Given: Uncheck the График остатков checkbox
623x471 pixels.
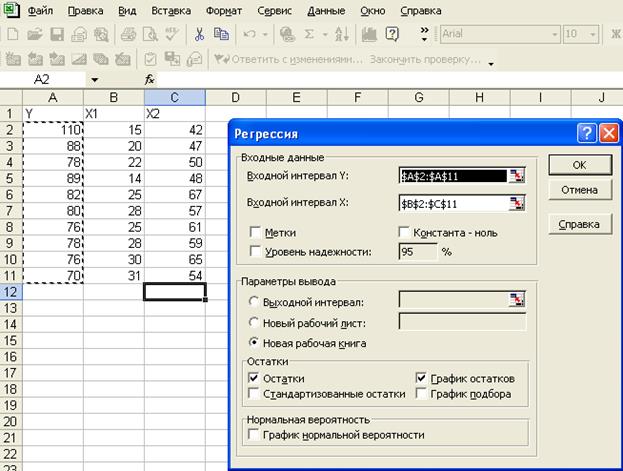Looking at the screenshot, I should point(422,379).
